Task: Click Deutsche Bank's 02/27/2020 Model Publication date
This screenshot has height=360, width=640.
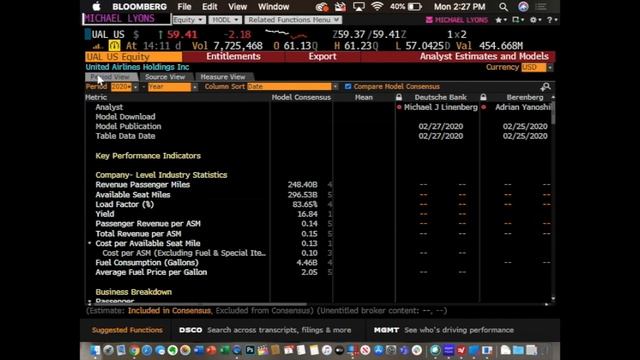Action: (x=441, y=127)
